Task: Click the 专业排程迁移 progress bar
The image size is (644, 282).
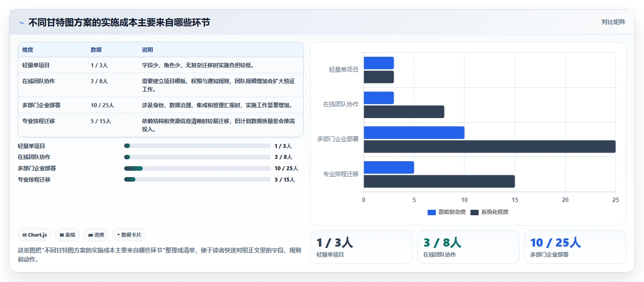Action: click(x=197, y=179)
